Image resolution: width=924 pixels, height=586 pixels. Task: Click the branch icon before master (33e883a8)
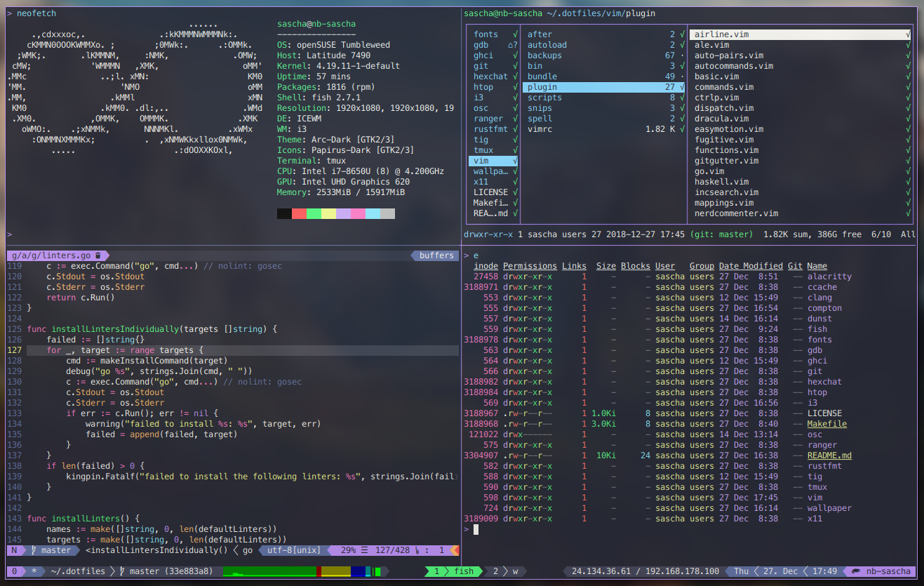122,571
